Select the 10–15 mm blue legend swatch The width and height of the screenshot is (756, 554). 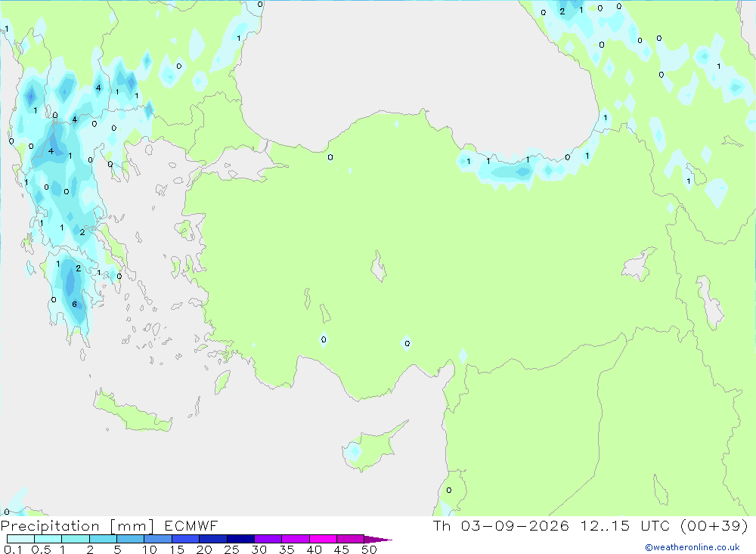coord(158,539)
